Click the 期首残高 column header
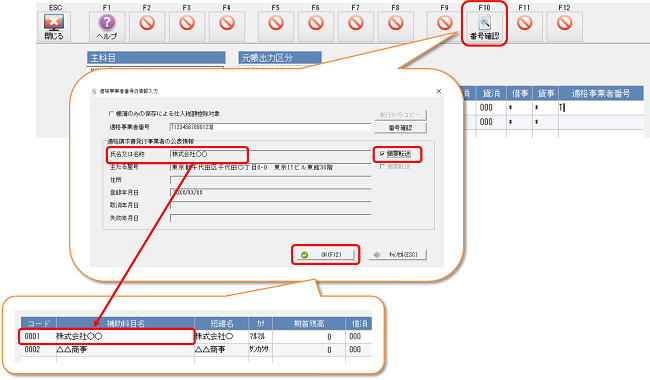The height and width of the screenshot is (380, 650). click(x=309, y=324)
